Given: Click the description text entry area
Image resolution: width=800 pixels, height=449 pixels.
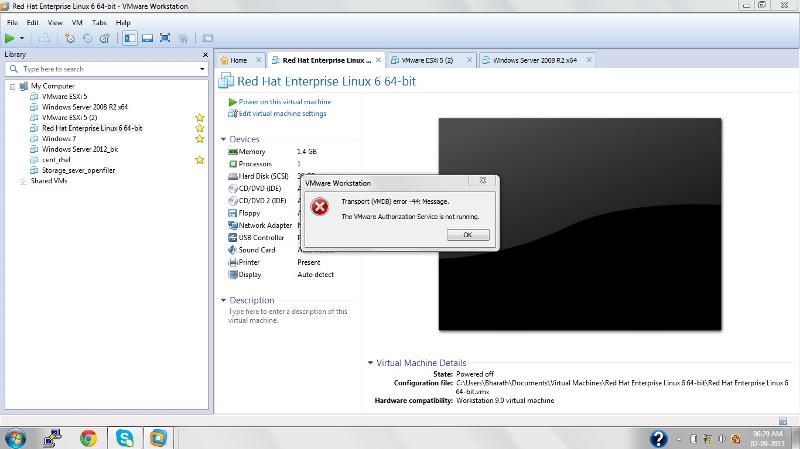Looking at the screenshot, I should coord(288,316).
